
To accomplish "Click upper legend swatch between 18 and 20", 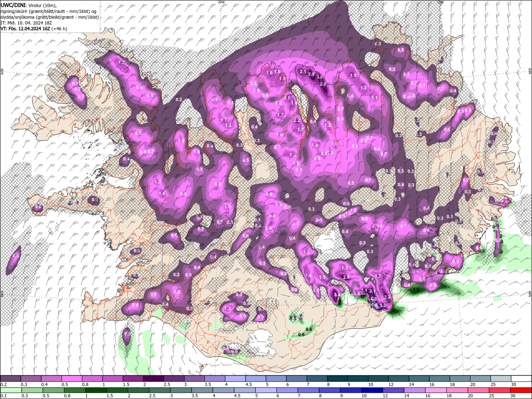I will click(x=460, y=378).
